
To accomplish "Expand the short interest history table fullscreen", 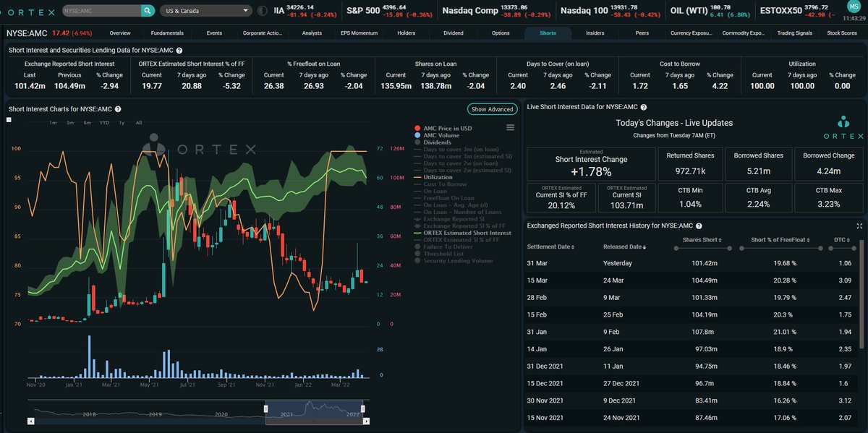I will click(859, 226).
